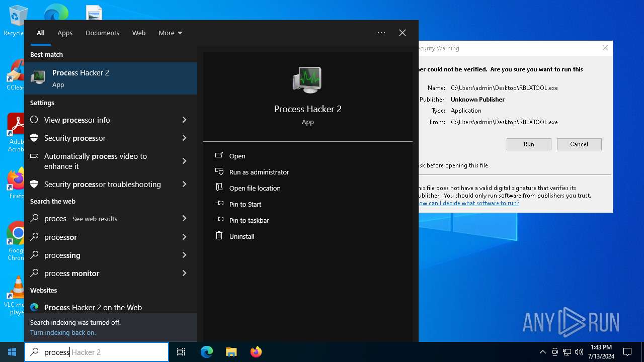Expand the 'processing' web suggestion arrow
Image resolution: width=644 pixels, height=362 pixels.
tap(184, 255)
